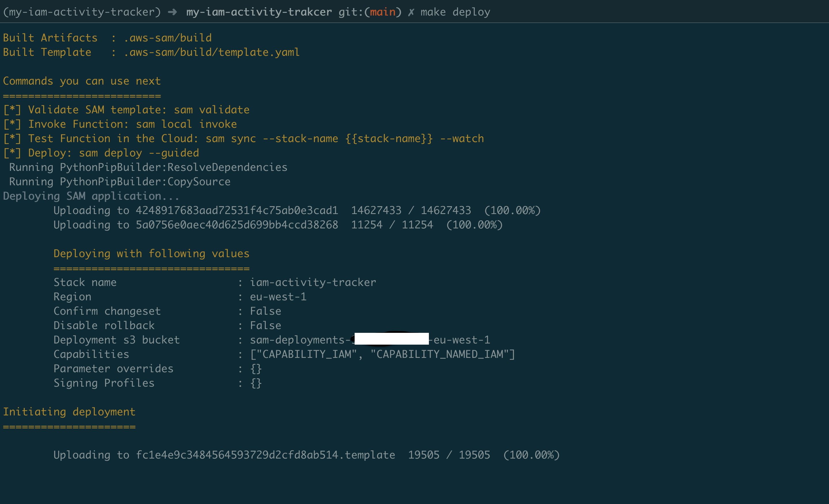Viewport: 829px width, 504px height.
Task: Click the upload hash '5a0756e0aec40d625d699bb4ccd38268'
Action: [x=237, y=225]
